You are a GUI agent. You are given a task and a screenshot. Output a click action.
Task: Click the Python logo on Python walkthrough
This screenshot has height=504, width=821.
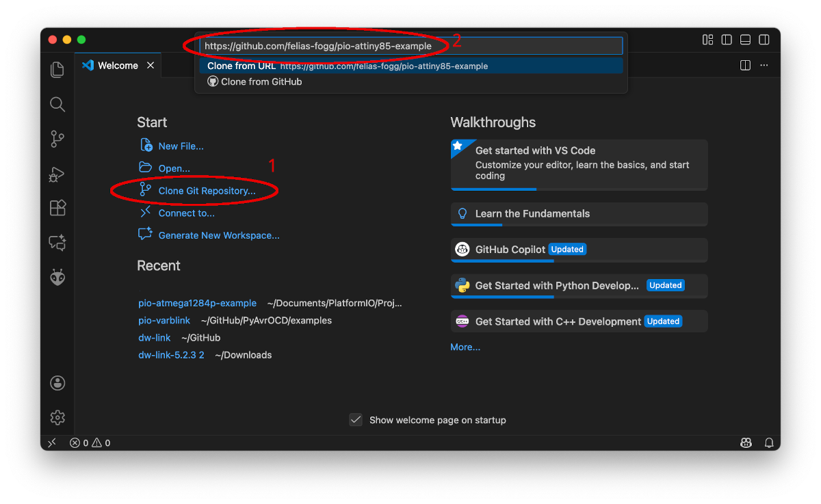[x=462, y=285]
